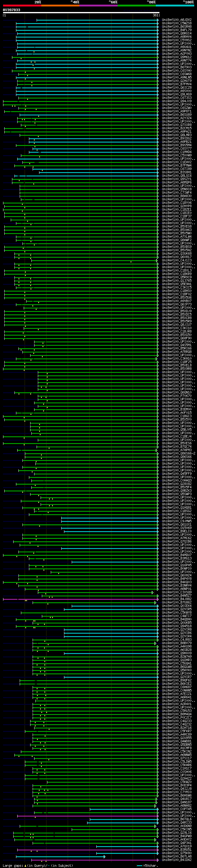The image size is (197, 868).
Task: Select hit label UniRef100_A0D6N9
Action: pos(177,826)
